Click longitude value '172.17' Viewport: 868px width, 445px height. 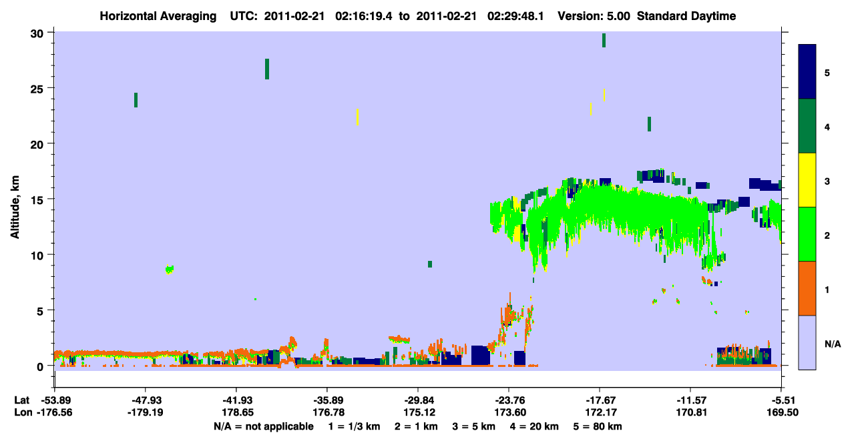pos(600,412)
